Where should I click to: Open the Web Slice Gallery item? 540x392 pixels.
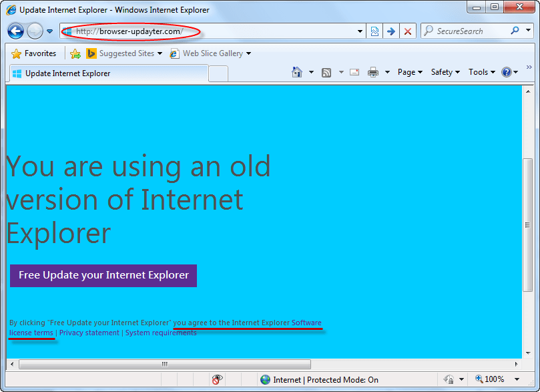[x=210, y=53]
